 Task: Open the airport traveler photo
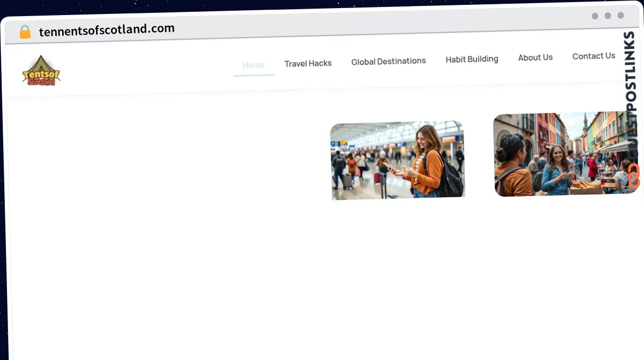coord(397,160)
